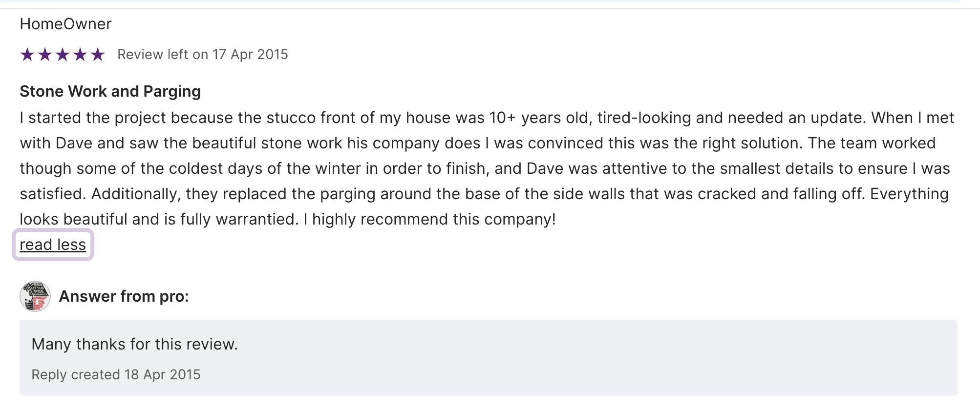
Task: Click the Answer from pro heading
Action: click(124, 296)
